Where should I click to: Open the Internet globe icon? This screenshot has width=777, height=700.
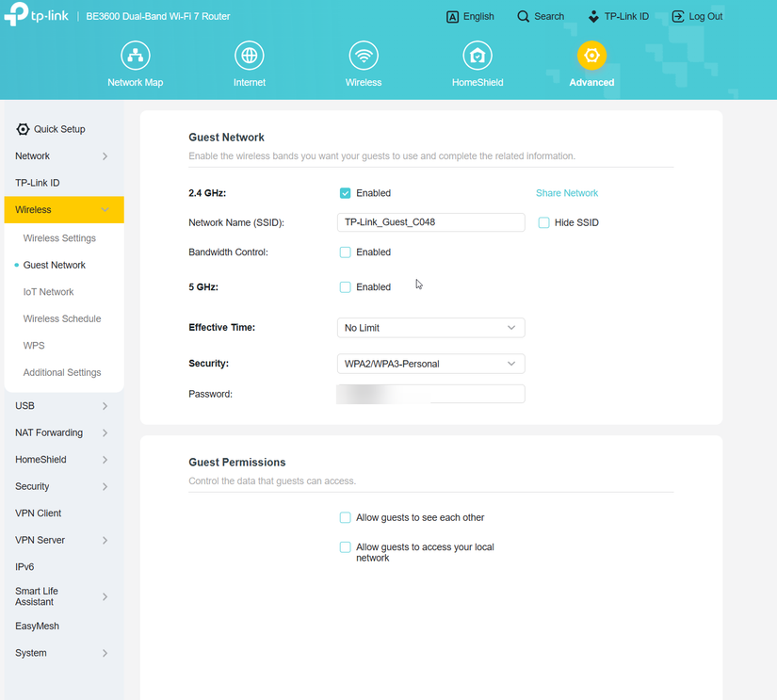click(x=250, y=56)
